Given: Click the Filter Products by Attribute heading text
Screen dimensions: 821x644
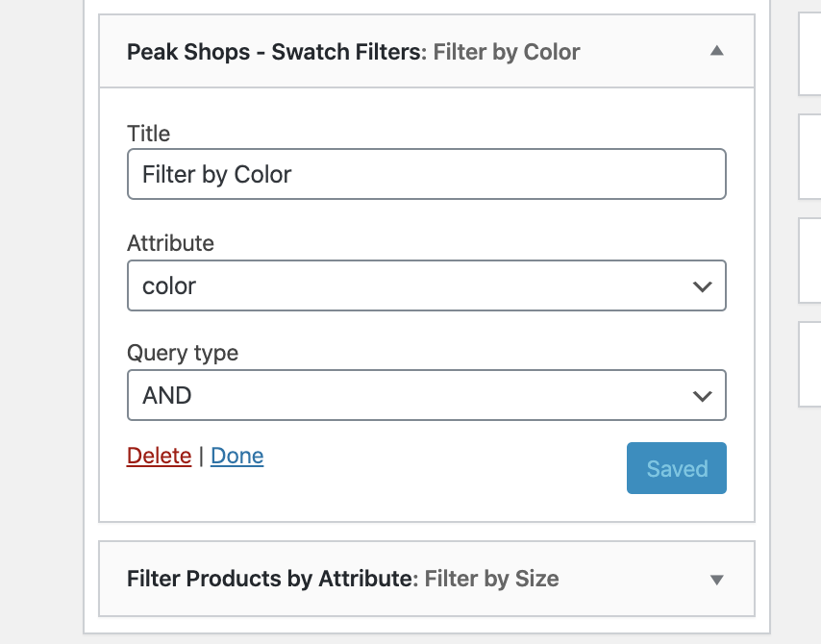Looking at the screenshot, I should pyautogui.click(x=272, y=579).
